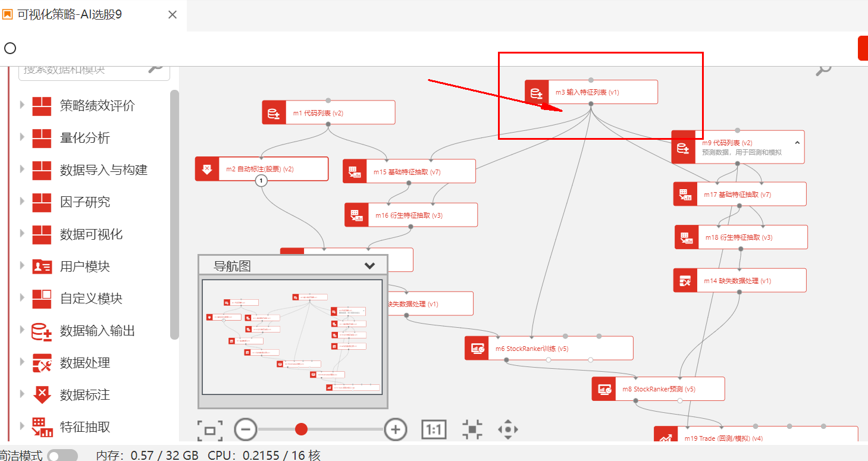Screen dimensions: 868x461
Task: Click the m2 自动标注(股票) node icon
Action: (x=207, y=169)
